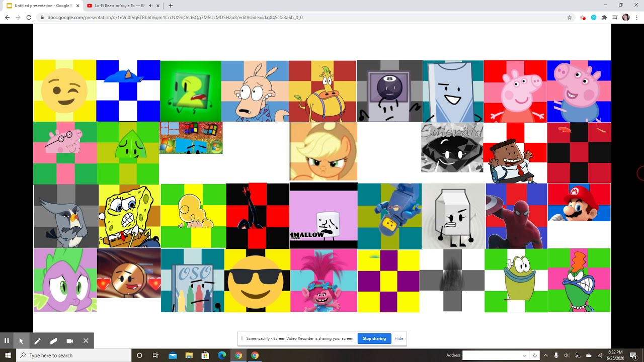Select the sunglasses emoji image
The image size is (644, 362).
click(x=257, y=281)
